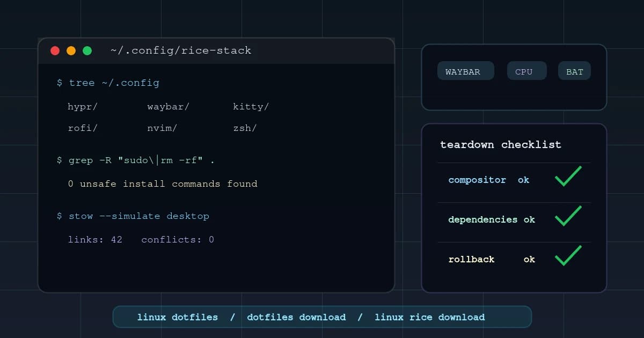
Task: Click the green checkmark beside rollback
Action: point(568,256)
